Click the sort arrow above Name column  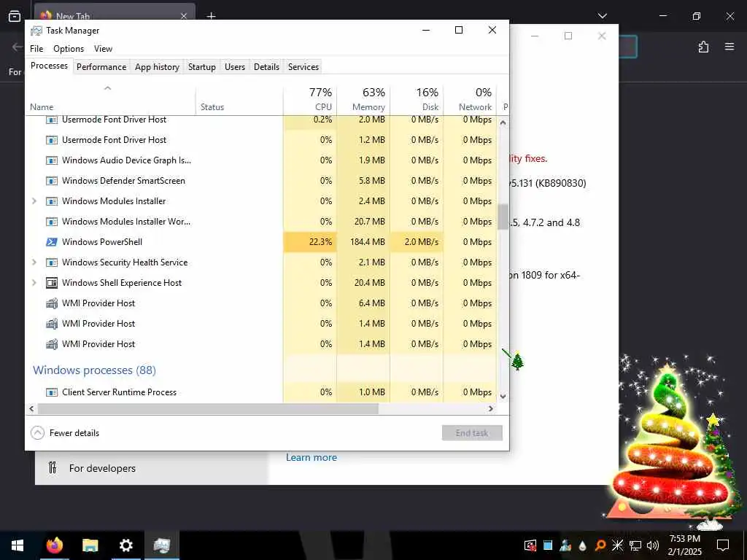[108, 88]
